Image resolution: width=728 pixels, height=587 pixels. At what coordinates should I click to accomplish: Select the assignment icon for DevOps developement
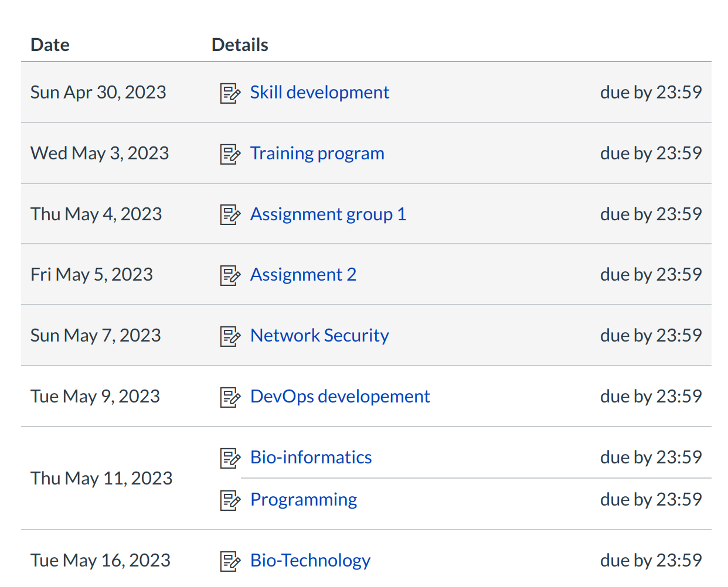tap(230, 397)
